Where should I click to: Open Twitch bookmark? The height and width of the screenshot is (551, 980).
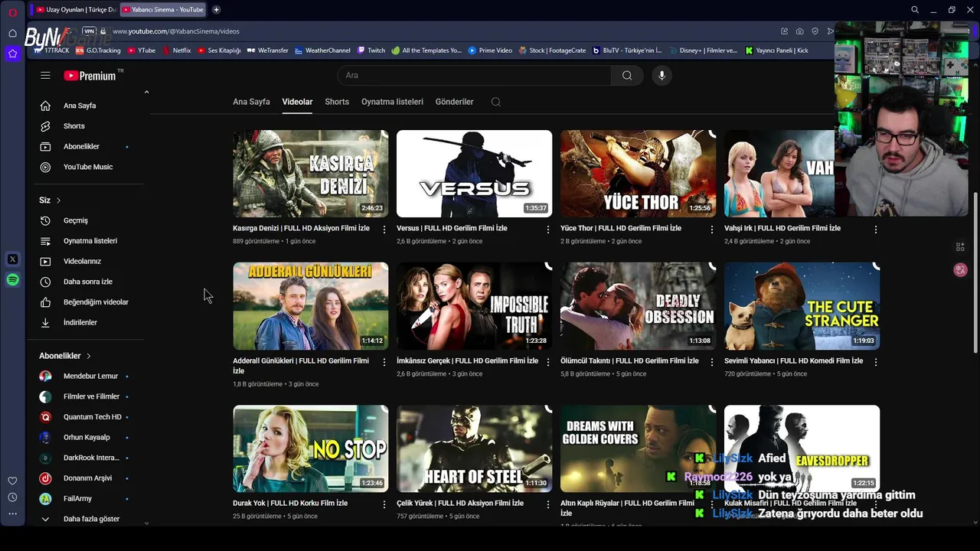[371, 51]
